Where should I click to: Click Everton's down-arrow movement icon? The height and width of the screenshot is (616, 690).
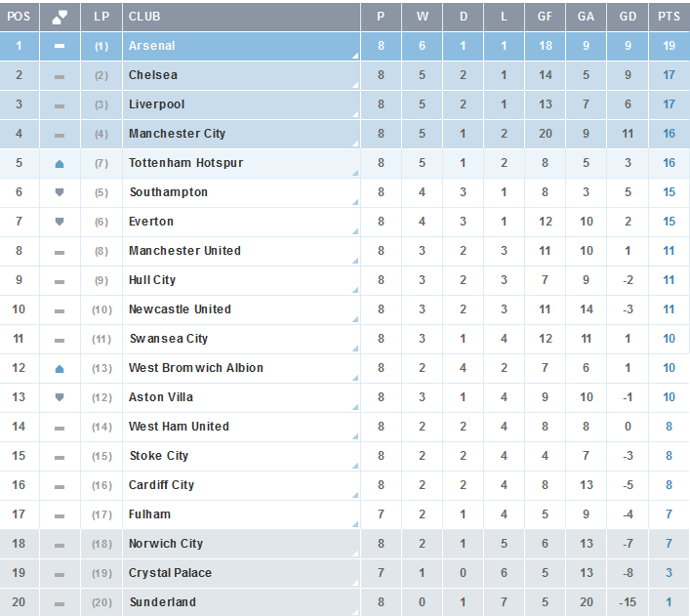(60, 222)
